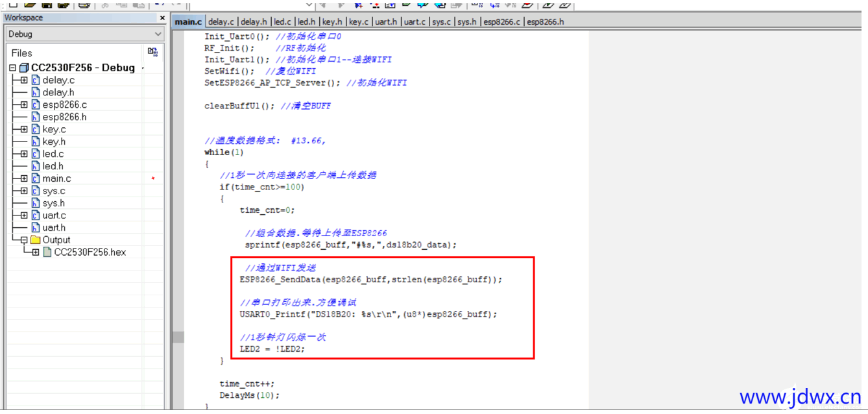868x414 pixels.
Task: Expand the esp8266.c tree node
Action: click(x=24, y=105)
